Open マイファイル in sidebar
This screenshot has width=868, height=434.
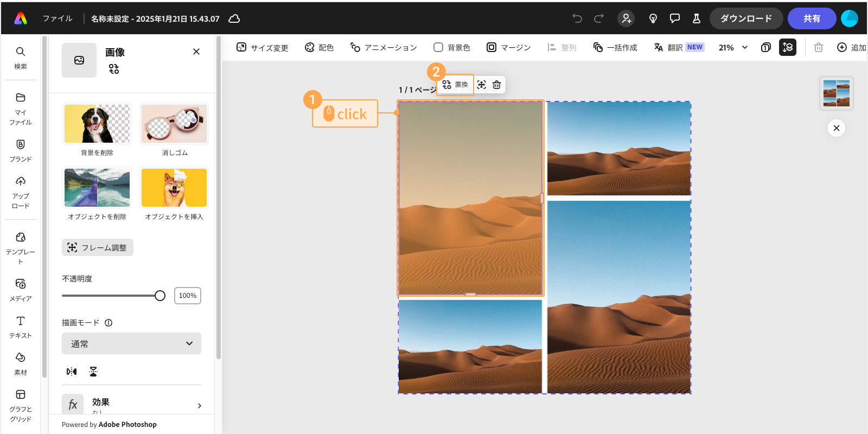click(21, 108)
